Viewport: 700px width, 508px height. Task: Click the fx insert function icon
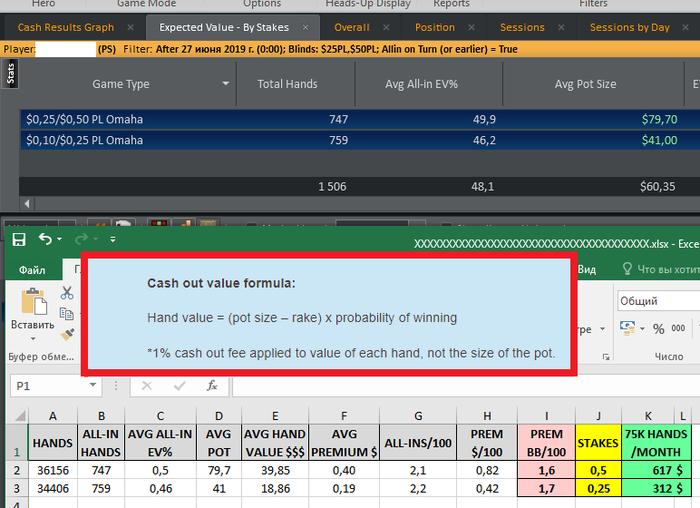212,385
